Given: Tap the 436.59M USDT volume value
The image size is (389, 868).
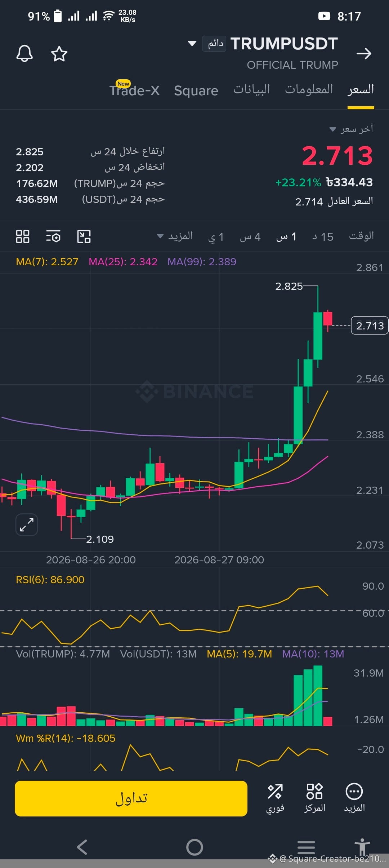Looking at the screenshot, I should click(x=37, y=199).
